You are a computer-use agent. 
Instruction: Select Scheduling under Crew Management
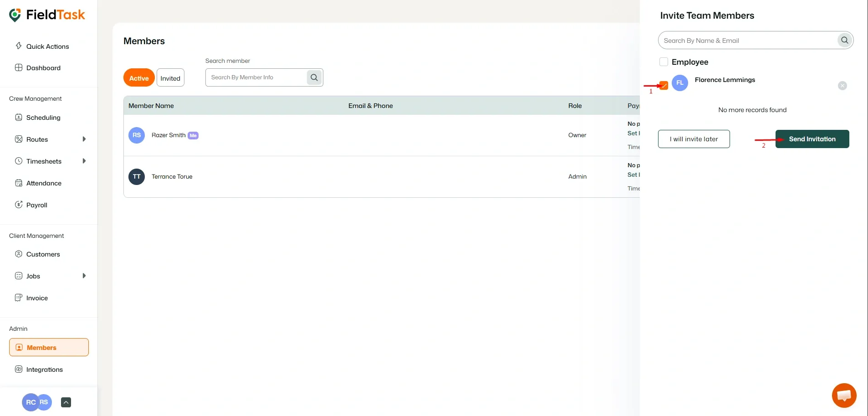43,117
